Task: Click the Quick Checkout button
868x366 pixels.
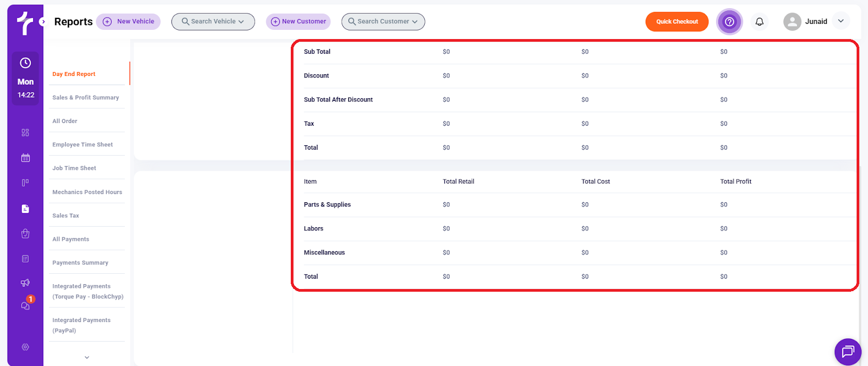Action: coord(676,22)
